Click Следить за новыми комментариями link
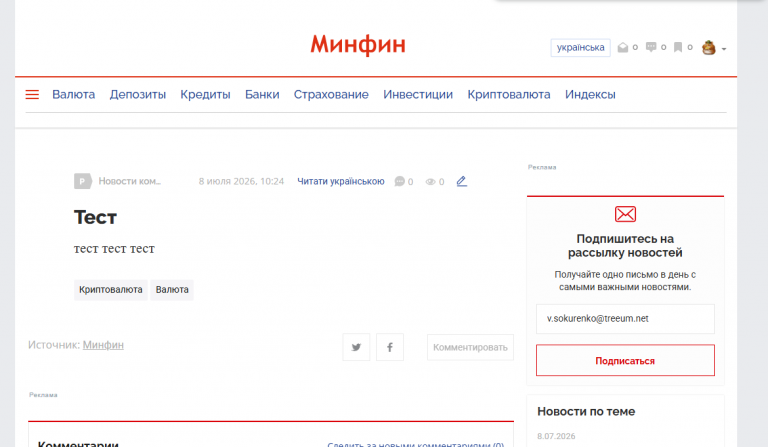The height and width of the screenshot is (447, 768). [415, 444]
